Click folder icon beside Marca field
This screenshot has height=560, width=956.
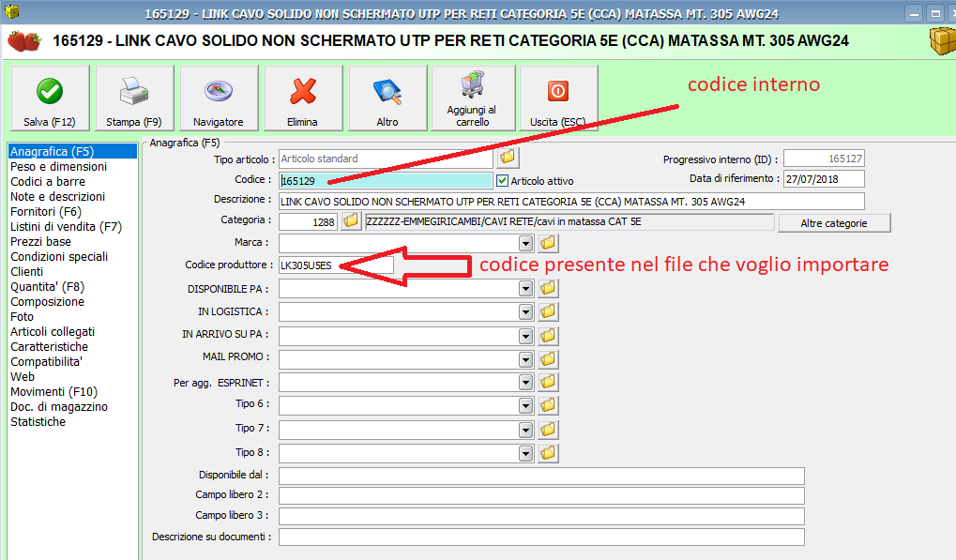click(x=548, y=243)
